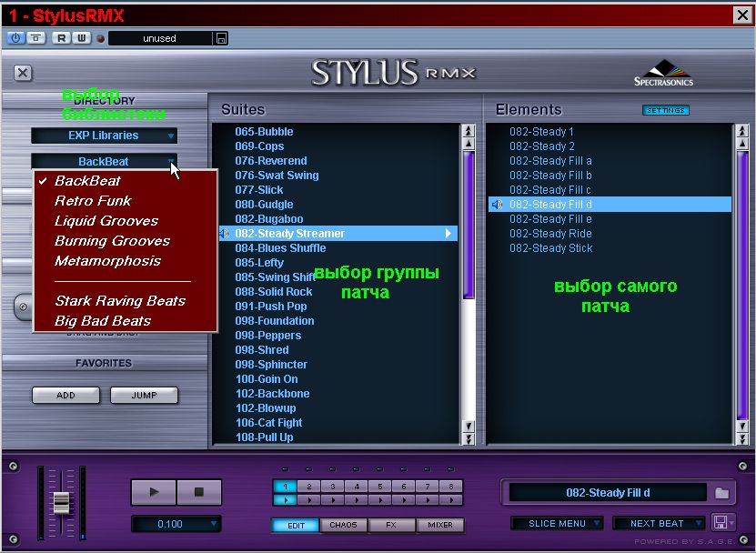
Task: Select element 082-Steady Ride
Action: point(550,234)
